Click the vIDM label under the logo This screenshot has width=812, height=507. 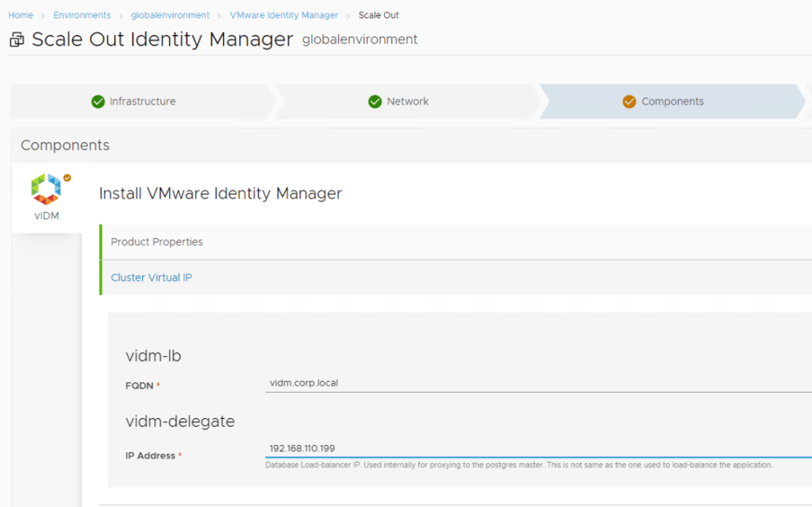point(46,216)
